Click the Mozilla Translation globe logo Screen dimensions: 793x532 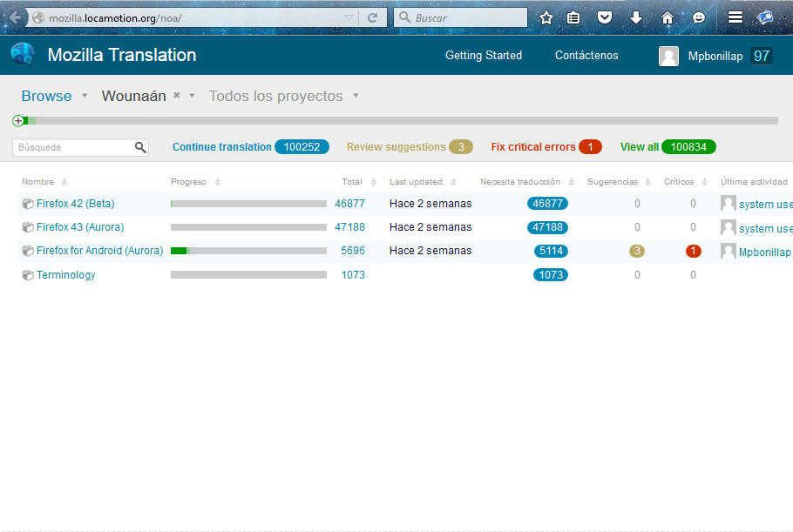(23, 54)
